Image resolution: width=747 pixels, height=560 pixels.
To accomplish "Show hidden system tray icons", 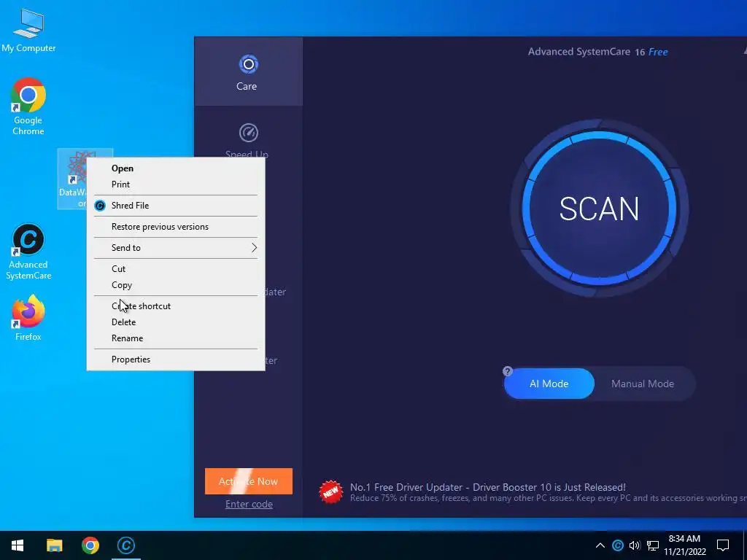I will pos(600,545).
